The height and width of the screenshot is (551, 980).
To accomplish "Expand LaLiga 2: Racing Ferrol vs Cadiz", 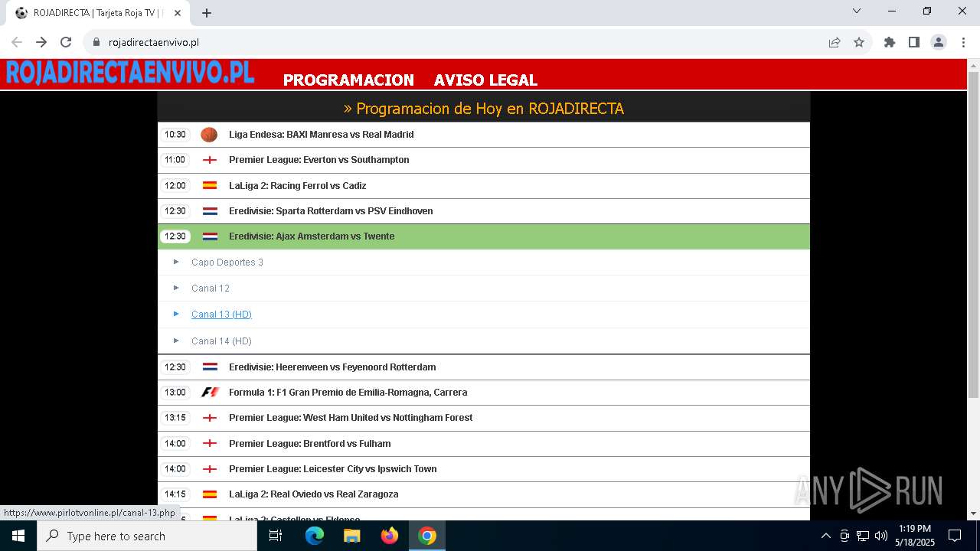I will coord(483,185).
